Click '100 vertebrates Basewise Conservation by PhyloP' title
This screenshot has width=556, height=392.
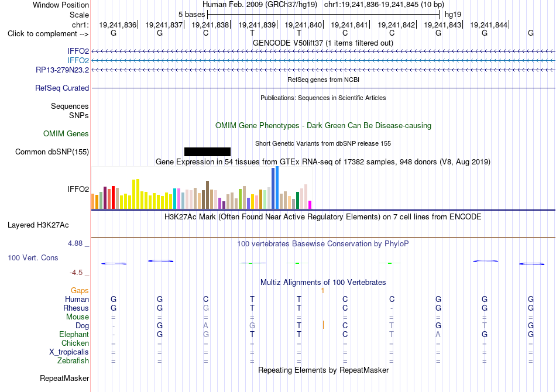pos(323,244)
